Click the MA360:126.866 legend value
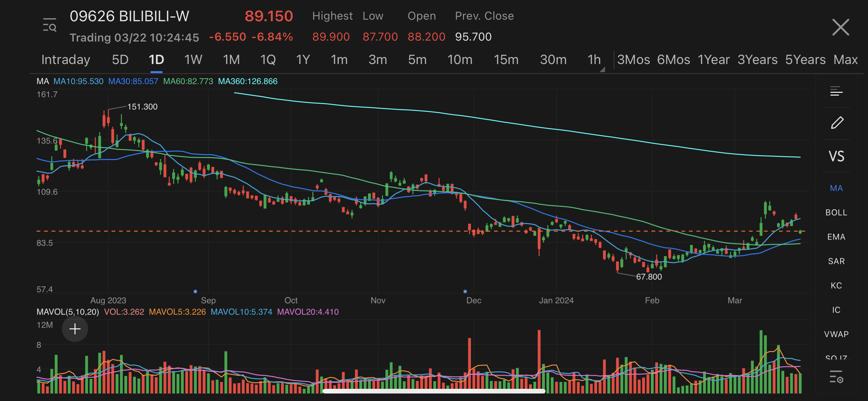The image size is (868, 401). tap(248, 81)
